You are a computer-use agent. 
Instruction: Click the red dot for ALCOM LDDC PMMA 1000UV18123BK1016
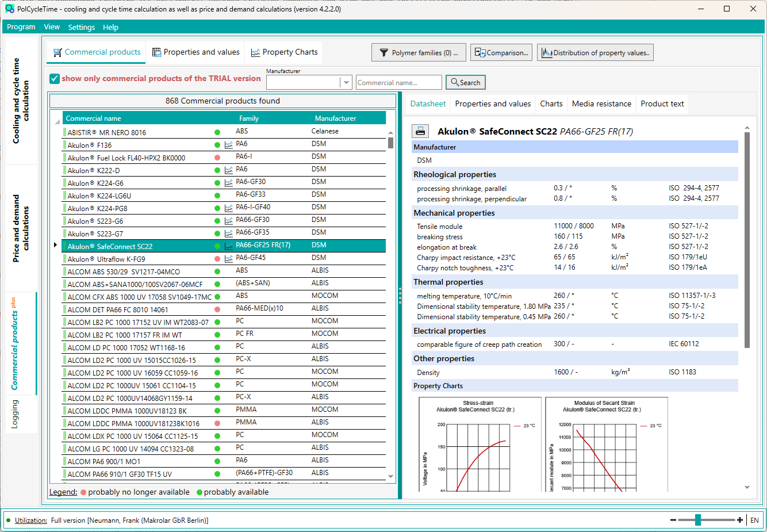click(217, 423)
